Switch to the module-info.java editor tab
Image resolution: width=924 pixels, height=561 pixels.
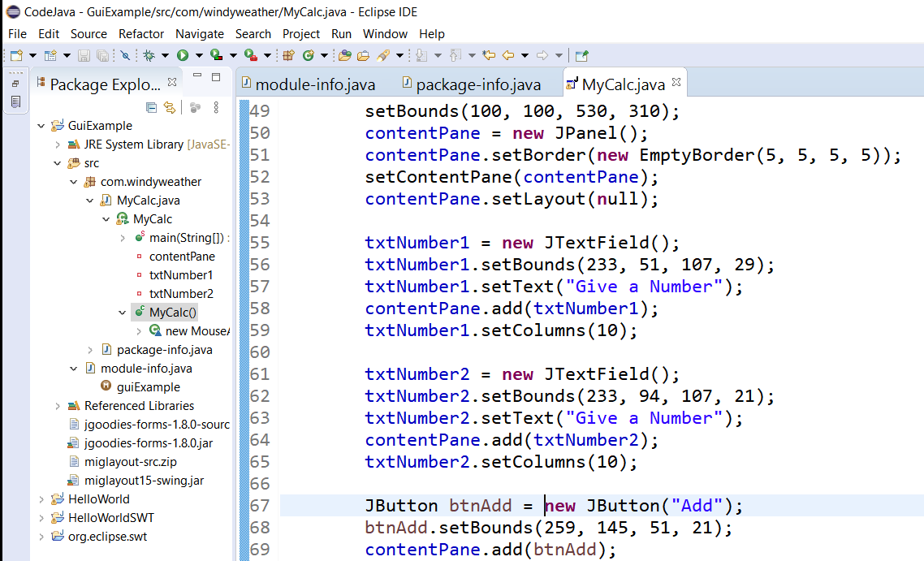[315, 84]
